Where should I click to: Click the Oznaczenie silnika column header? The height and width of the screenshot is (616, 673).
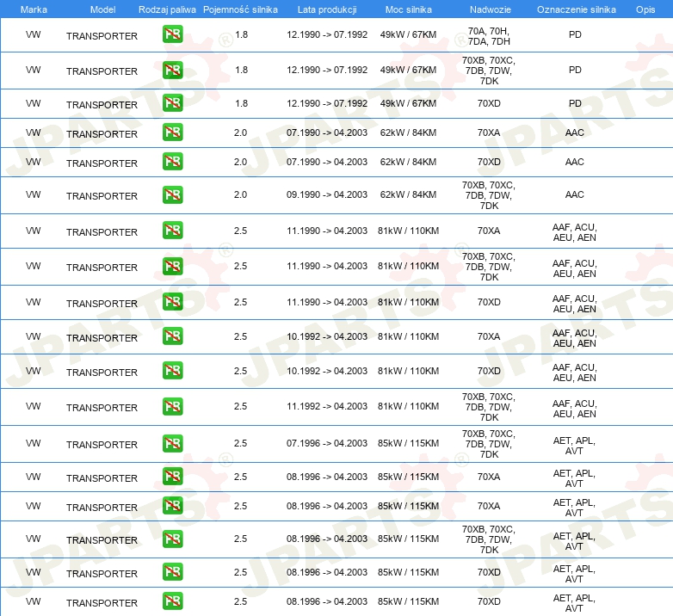coord(577,9)
